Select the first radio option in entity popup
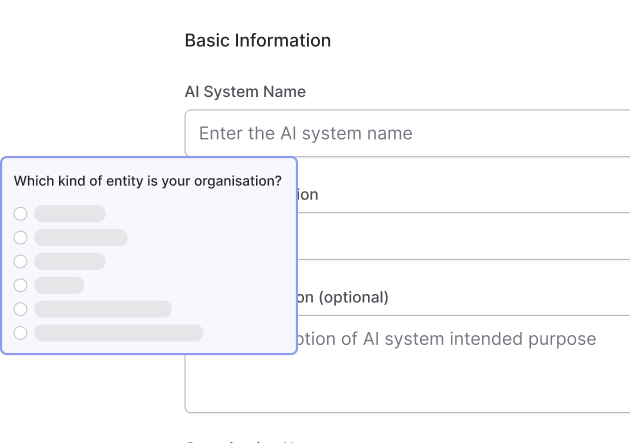This screenshot has width=630, height=443. click(x=20, y=214)
